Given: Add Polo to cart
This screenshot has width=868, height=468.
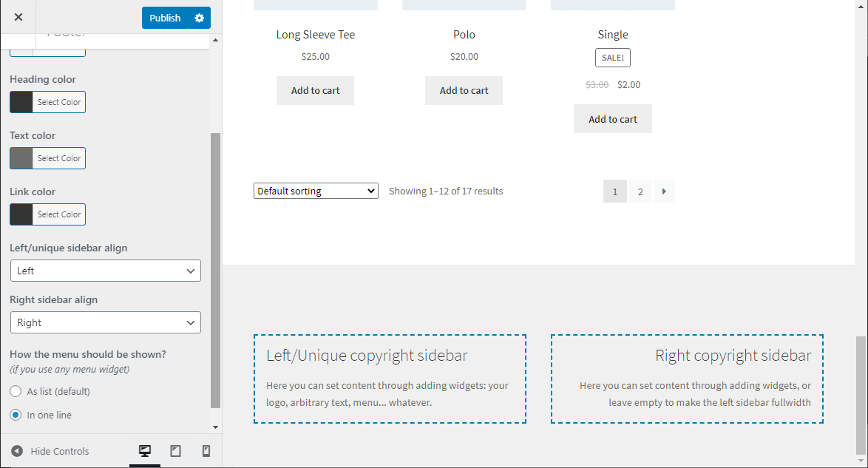Looking at the screenshot, I should (x=464, y=90).
